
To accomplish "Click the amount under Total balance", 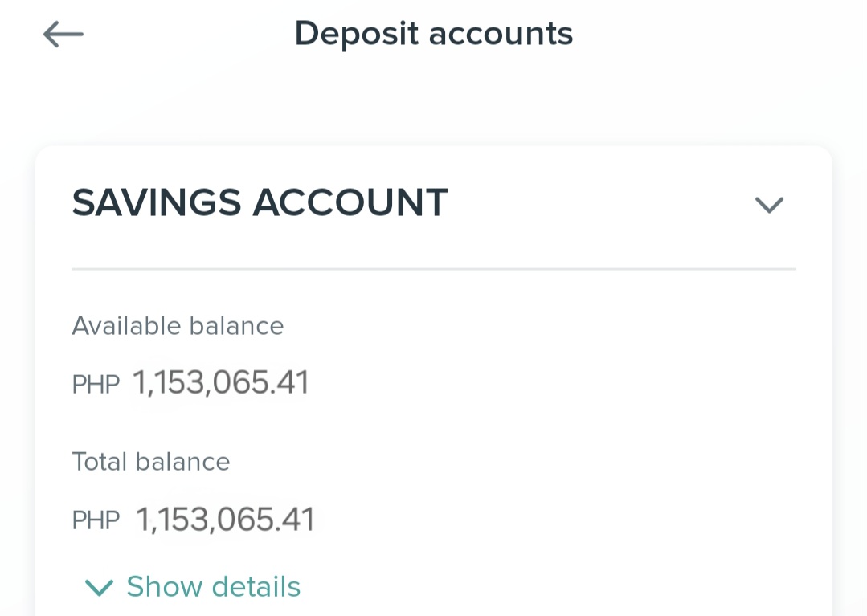I will click(224, 520).
